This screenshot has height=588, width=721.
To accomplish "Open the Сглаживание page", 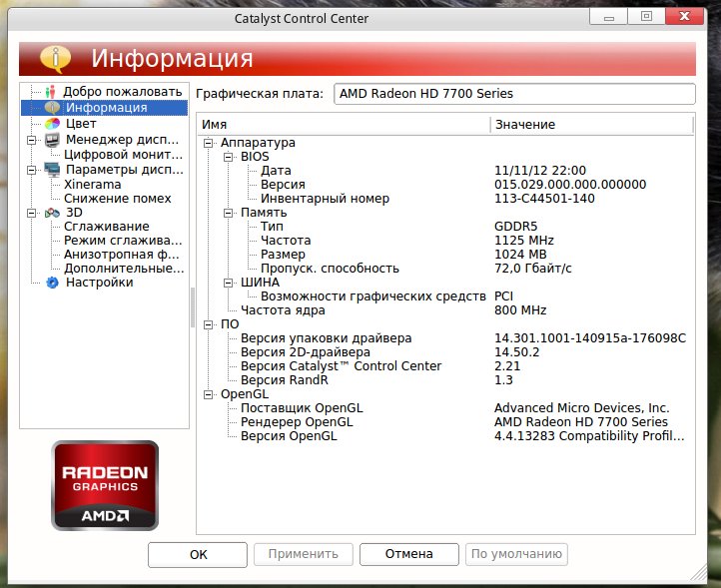I will (106, 227).
